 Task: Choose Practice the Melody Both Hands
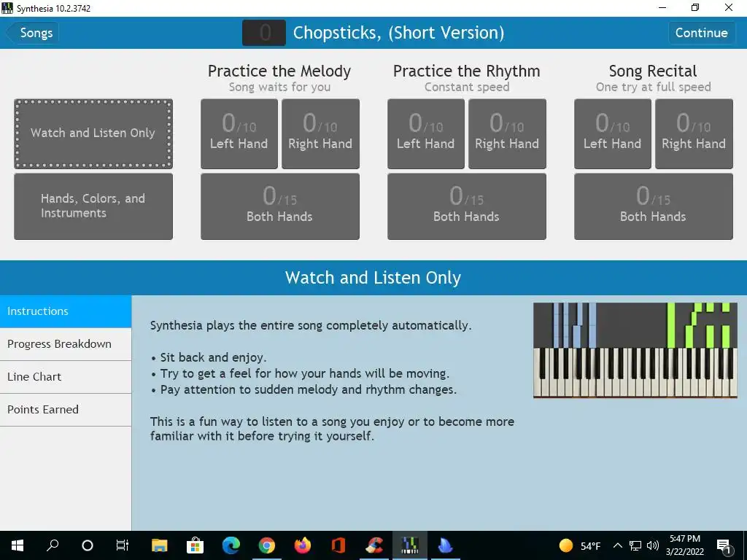click(x=280, y=206)
